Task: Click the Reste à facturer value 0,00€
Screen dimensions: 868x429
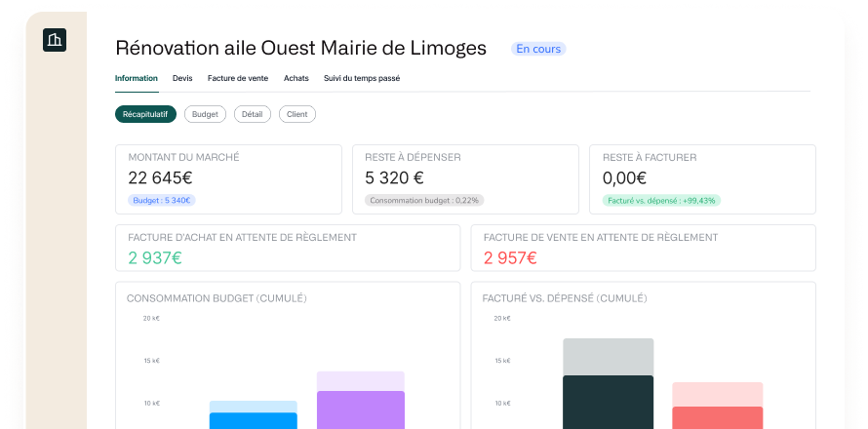Action: [x=624, y=177]
